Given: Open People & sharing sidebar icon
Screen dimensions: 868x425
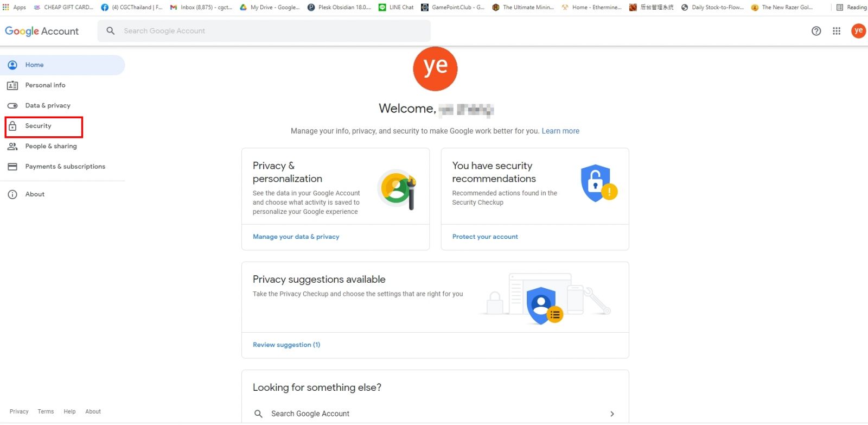Looking at the screenshot, I should [12, 147].
